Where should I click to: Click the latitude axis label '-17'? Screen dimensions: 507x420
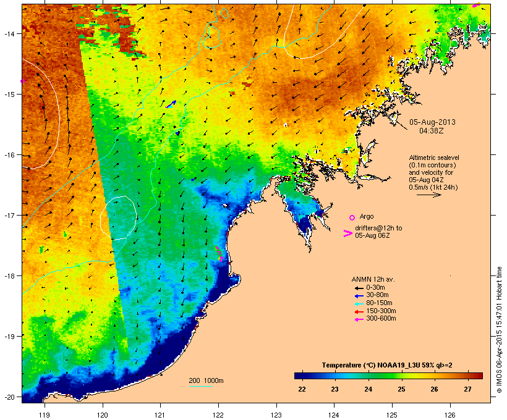tap(9, 215)
